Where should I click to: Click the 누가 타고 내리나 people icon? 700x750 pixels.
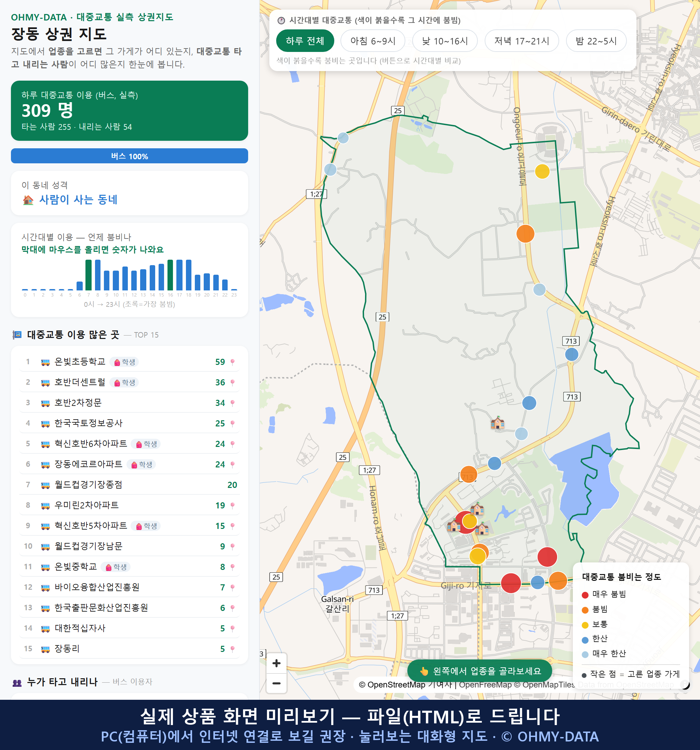point(17,682)
